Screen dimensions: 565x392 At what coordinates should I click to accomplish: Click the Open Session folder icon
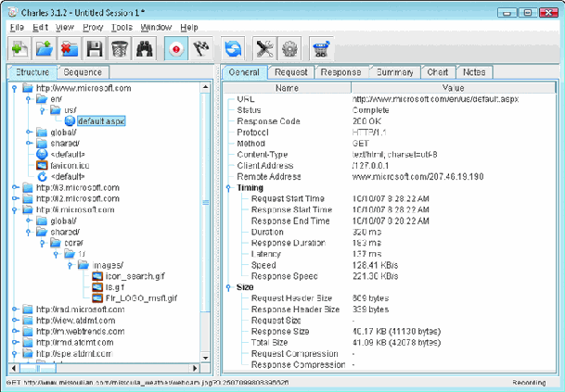coord(45,48)
